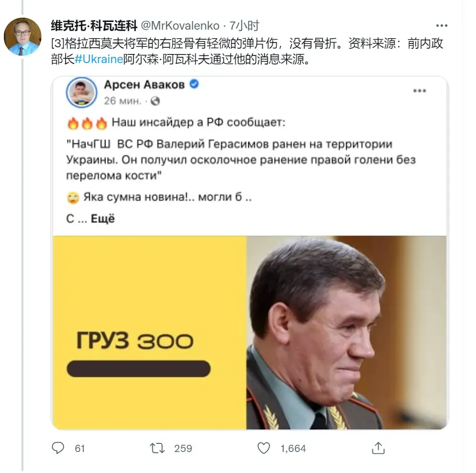476x473 pixels.
Task: Click the sad emoji before "Яка сумна новина"
Action: point(73,197)
